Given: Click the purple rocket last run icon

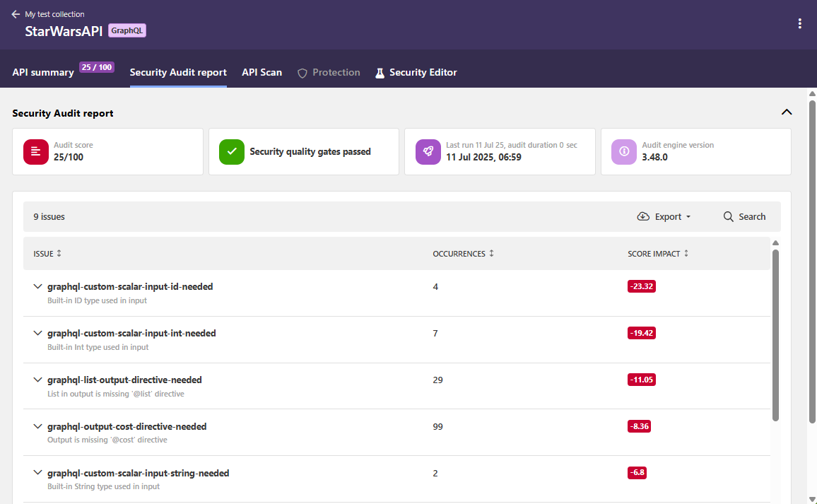Looking at the screenshot, I should [x=428, y=151].
